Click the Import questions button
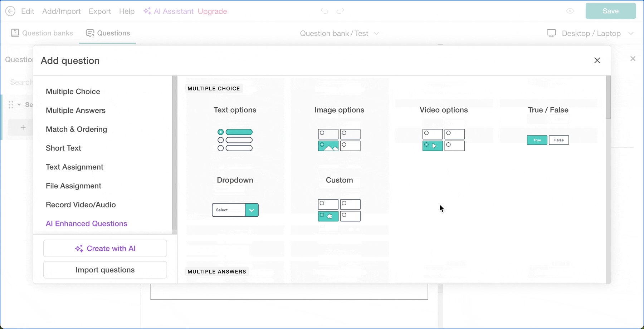 [x=105, y=270]
